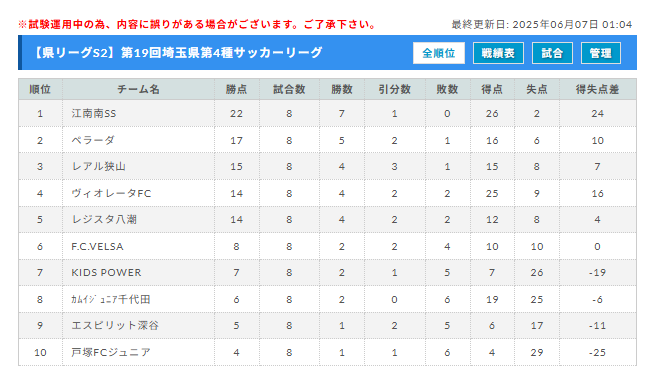
Task: Click the チーム名 column header
Action: point(138,89)
